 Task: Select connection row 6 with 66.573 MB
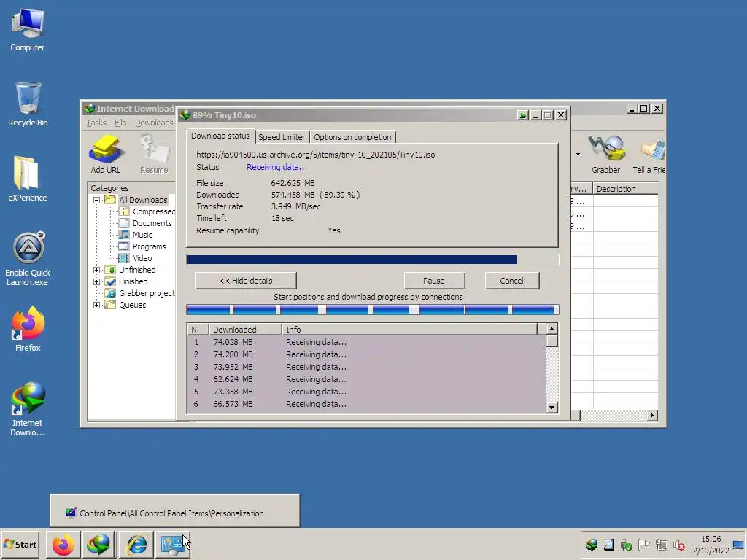coord(366,404)
